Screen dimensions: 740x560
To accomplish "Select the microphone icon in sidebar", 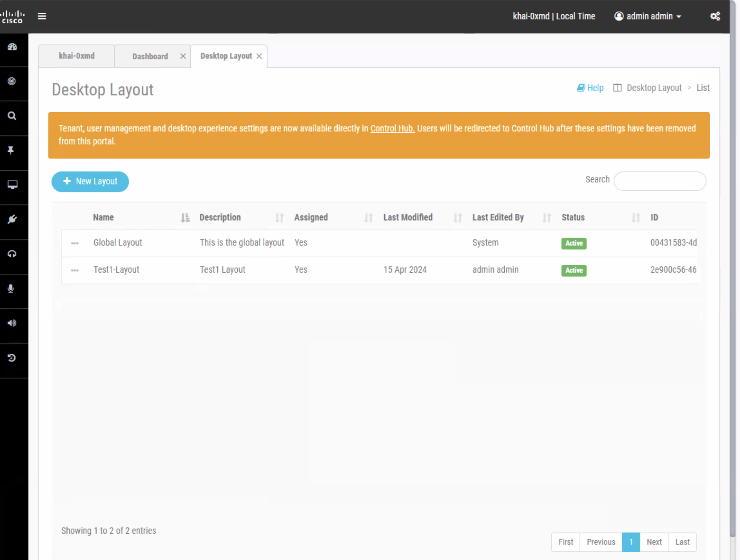I will click(11, 288).
